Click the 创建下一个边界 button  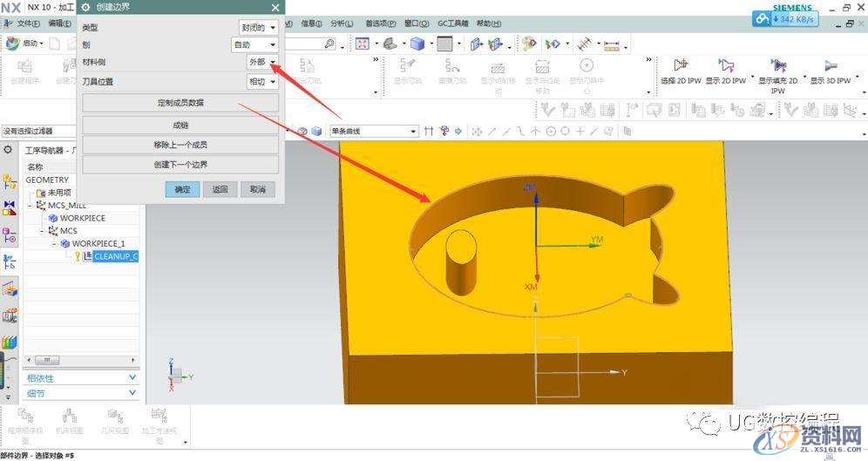pyautogui.click(x=180, y=165)
